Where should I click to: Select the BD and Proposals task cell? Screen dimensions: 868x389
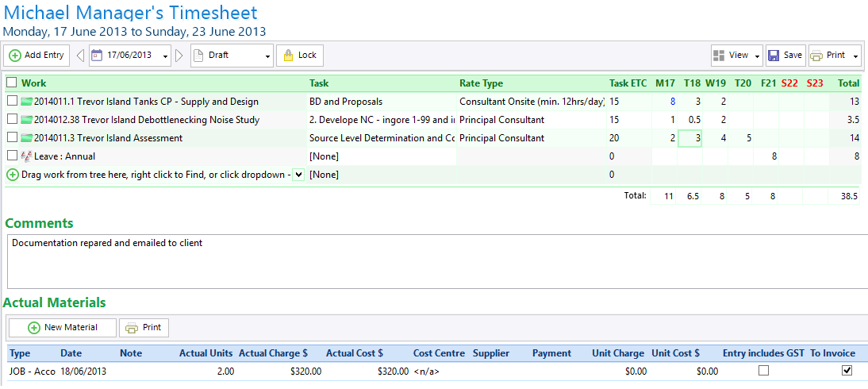click(x=382, y=102)
